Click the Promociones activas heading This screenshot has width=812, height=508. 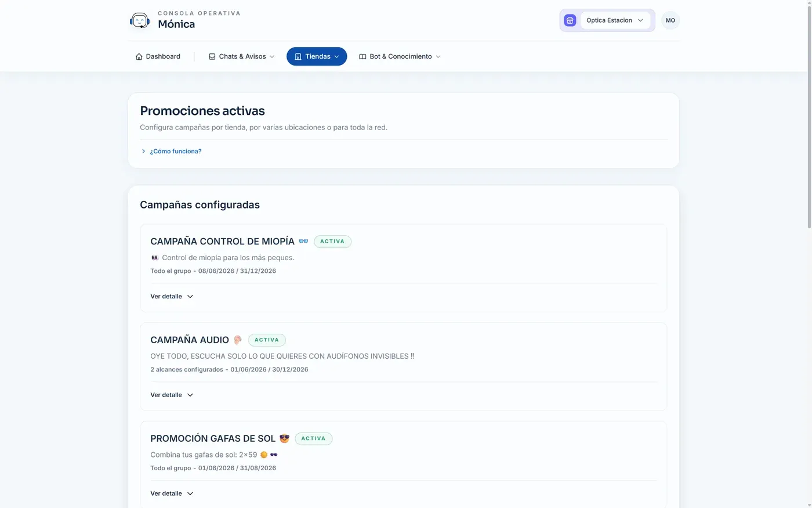[x=202, y=111]
